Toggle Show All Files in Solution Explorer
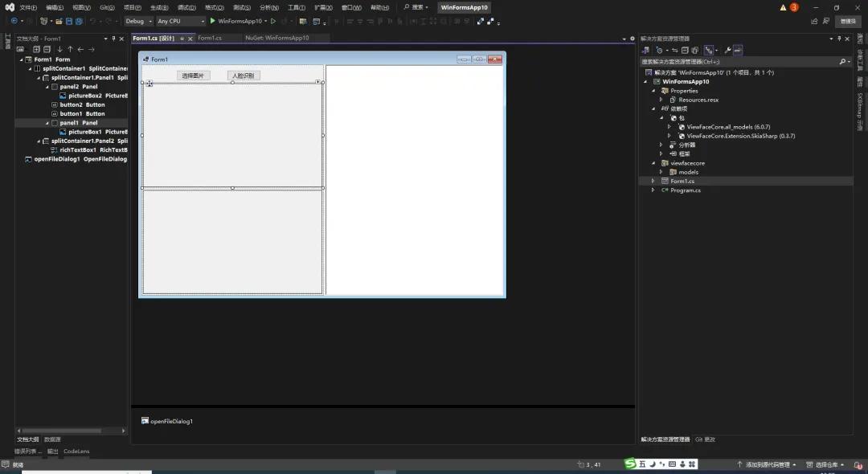This screenshot has width=868, height=474. tap(695, 50)
